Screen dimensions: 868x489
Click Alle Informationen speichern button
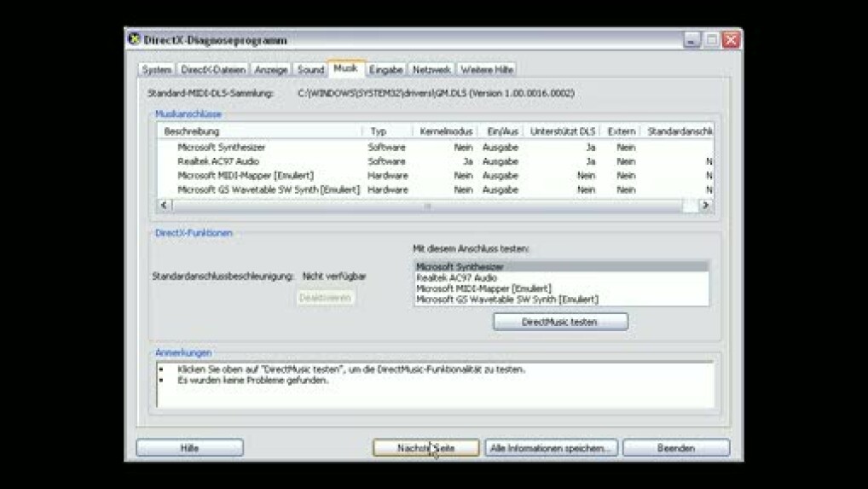pyautogui.click(x=552, y=447)
